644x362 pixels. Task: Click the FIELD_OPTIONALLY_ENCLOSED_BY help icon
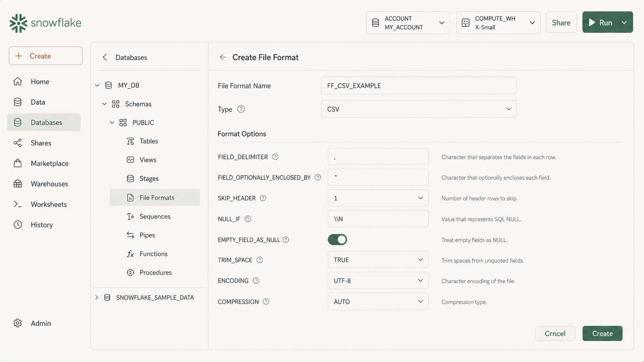[318, 177]
